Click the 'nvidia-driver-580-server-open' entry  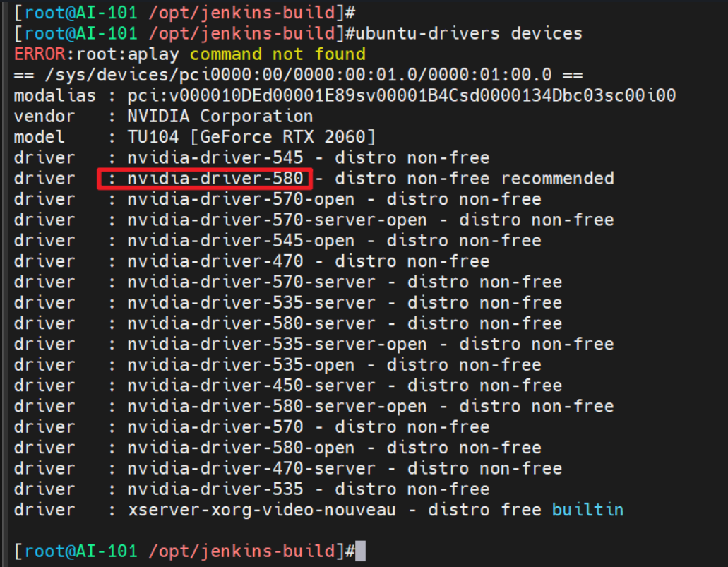click(x=277, y=407)
